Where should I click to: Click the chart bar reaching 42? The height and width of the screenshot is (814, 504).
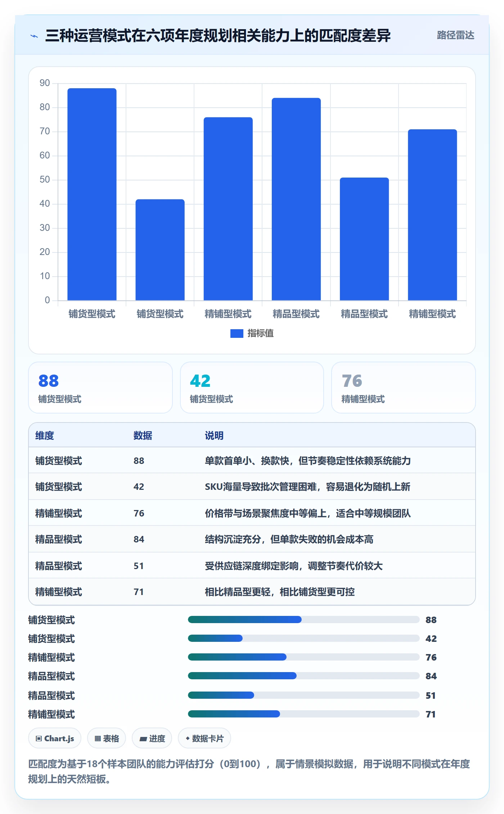[160, 250]
